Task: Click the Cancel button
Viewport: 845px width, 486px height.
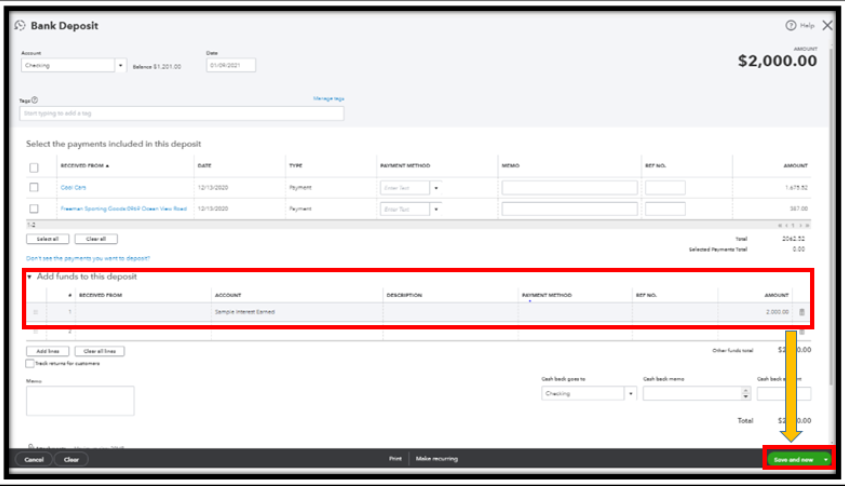Action: tap(34, 460)
